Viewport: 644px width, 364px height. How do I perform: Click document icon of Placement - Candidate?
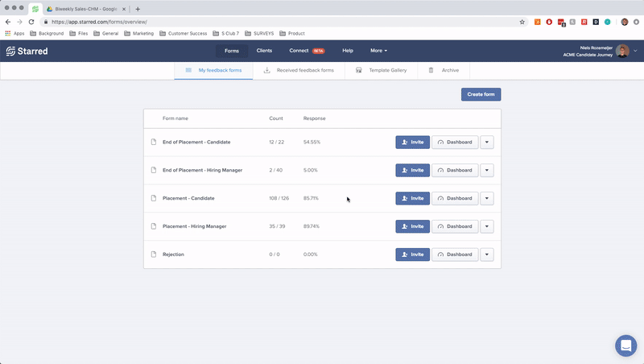[154, 198]
